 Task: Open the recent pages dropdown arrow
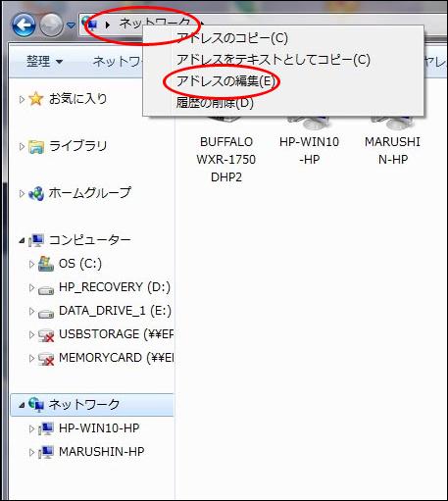click(71, 25)
